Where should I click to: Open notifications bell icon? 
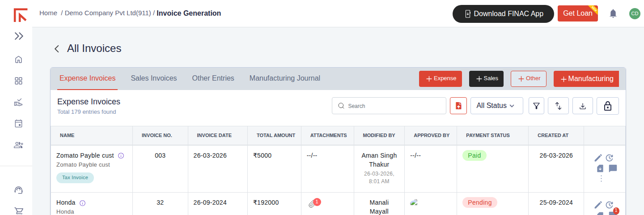[613, 13]
